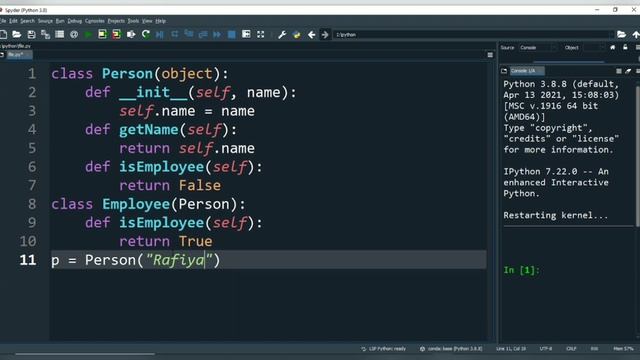Screen dimensions: 640x360
Task: Click the UTF-8 encoding indicator
Action: [x=546, y=349]
